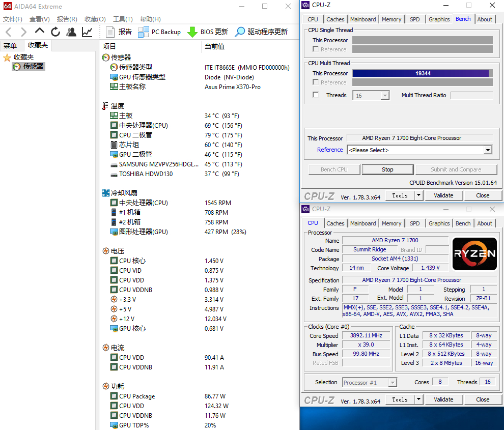Open the line graph toolbar icon
The width and height of the screenshot is (504, 430).
point(87,32)
